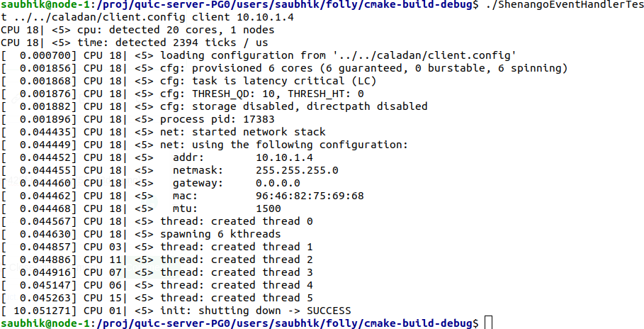Click the mac address 96:46:82:75:69:68

310,196
